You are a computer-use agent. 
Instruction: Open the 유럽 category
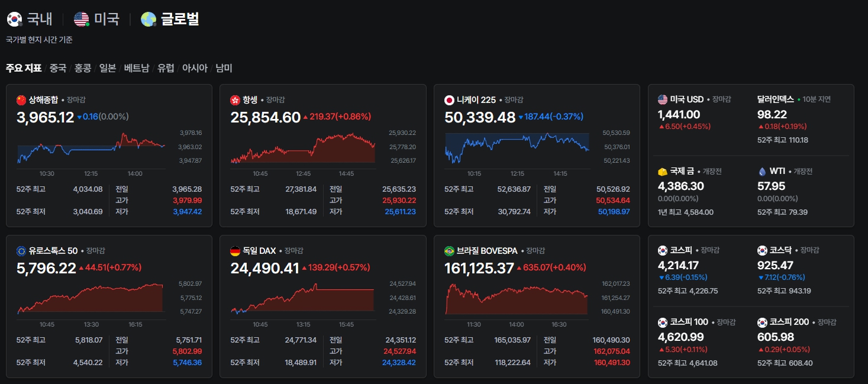(x=166, y=68)
